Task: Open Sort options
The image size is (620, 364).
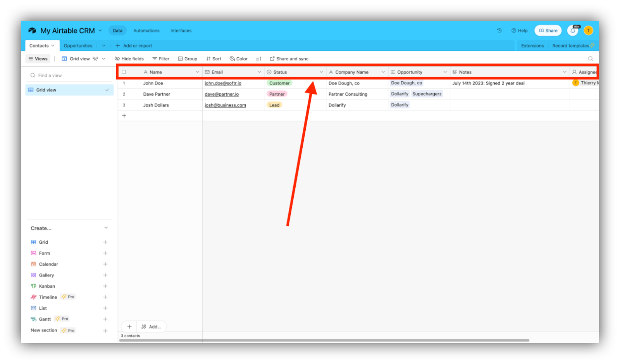Action: (214, 59)
